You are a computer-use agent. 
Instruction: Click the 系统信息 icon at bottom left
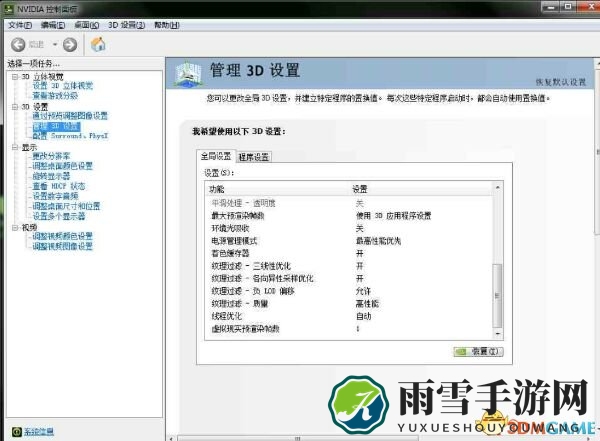click(x=16, y=432)
